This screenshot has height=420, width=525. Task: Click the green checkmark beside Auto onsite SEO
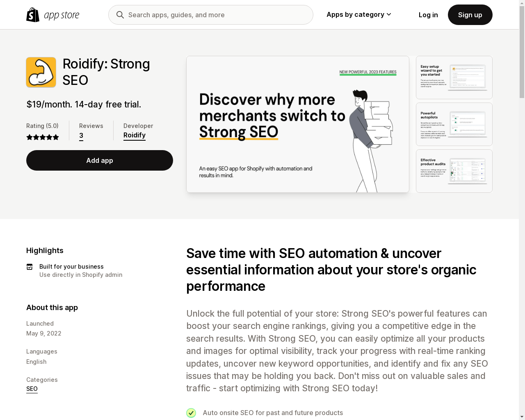click(191, 413)
